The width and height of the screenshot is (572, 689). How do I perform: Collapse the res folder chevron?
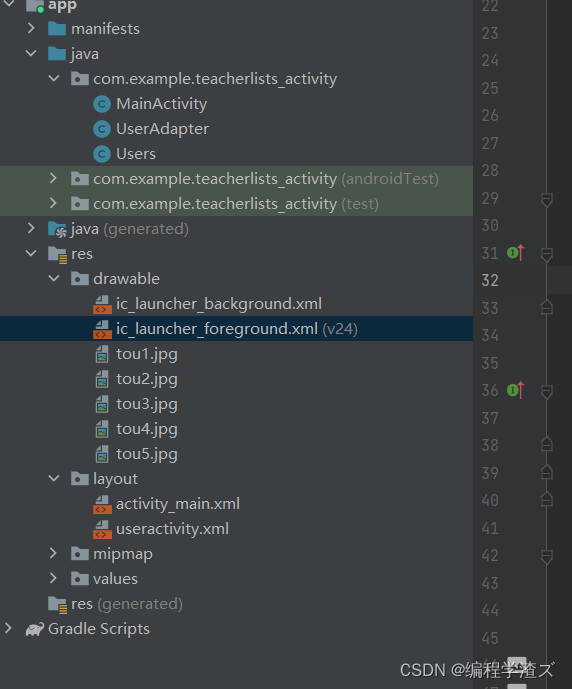tap(31, 254)
